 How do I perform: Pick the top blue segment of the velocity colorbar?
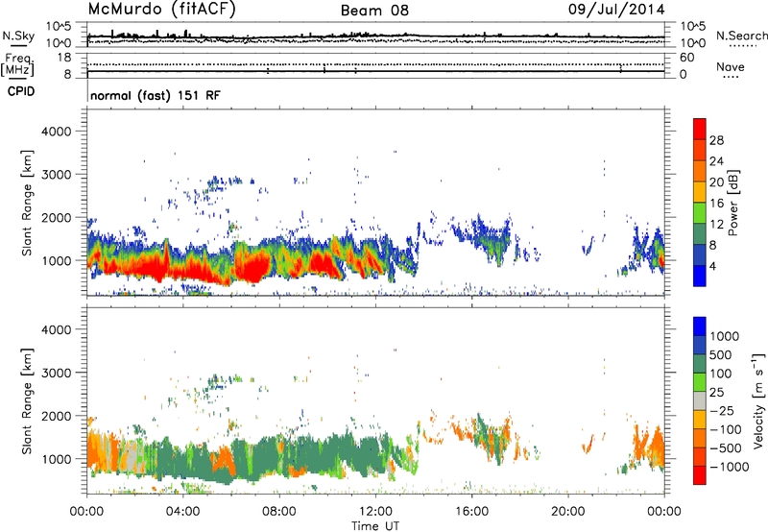[x=700, y=326]
